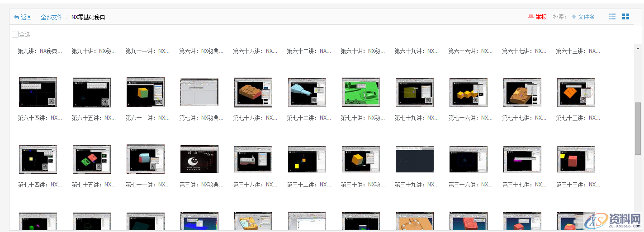This screenshot has width=644, height=232.
Task: Click the file name 第三十八讲：NX…
Action: [x=256, y=185]
